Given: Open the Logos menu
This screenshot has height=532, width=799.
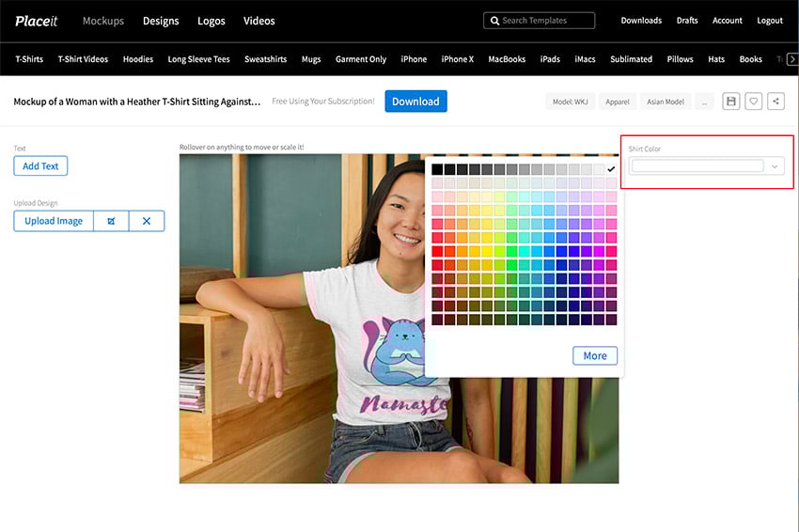Looking at the screenshot, I should click(x=211, y=21).
